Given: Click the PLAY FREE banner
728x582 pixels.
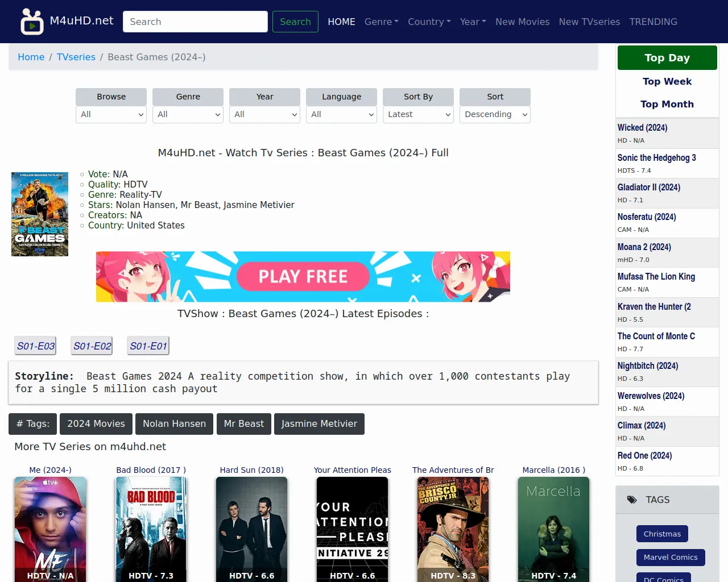Looking at the screenshot, I should [x=303, y=277].
